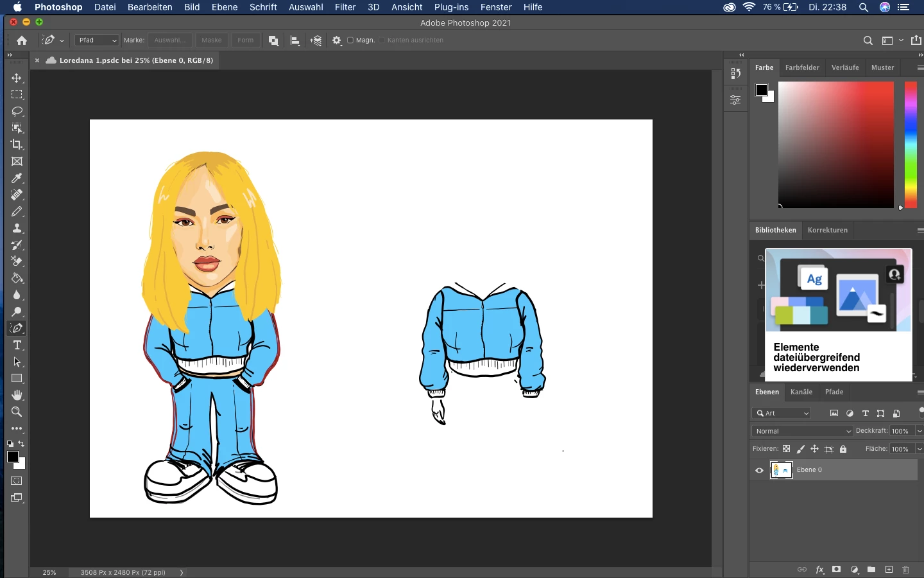Image resolution: width=924 pixels, height=578 pixels.
Task: Click the Maske button
Action: (x=212, y=40)
